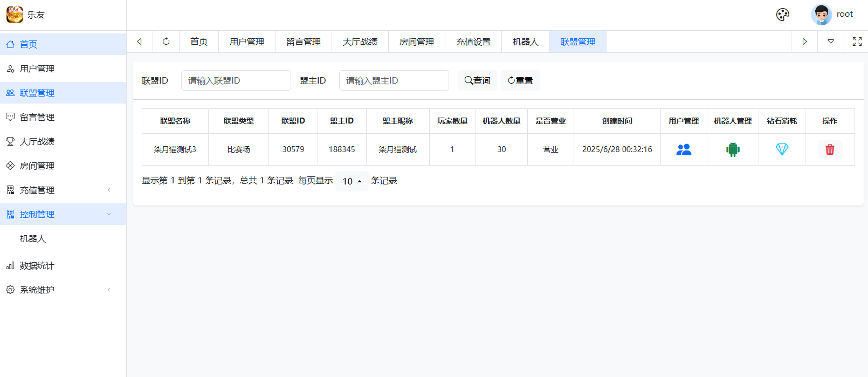Switch to the 充值设置 tab

coord(473,42)
